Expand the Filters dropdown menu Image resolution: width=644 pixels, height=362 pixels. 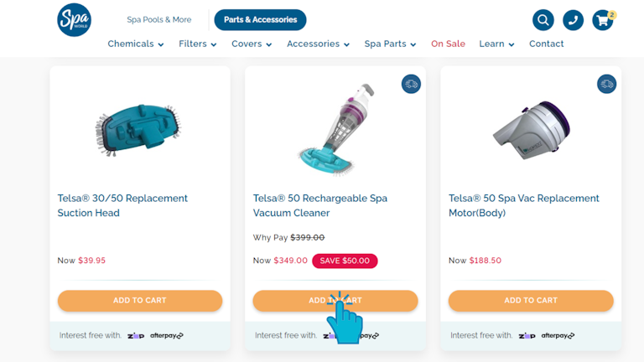198,44
